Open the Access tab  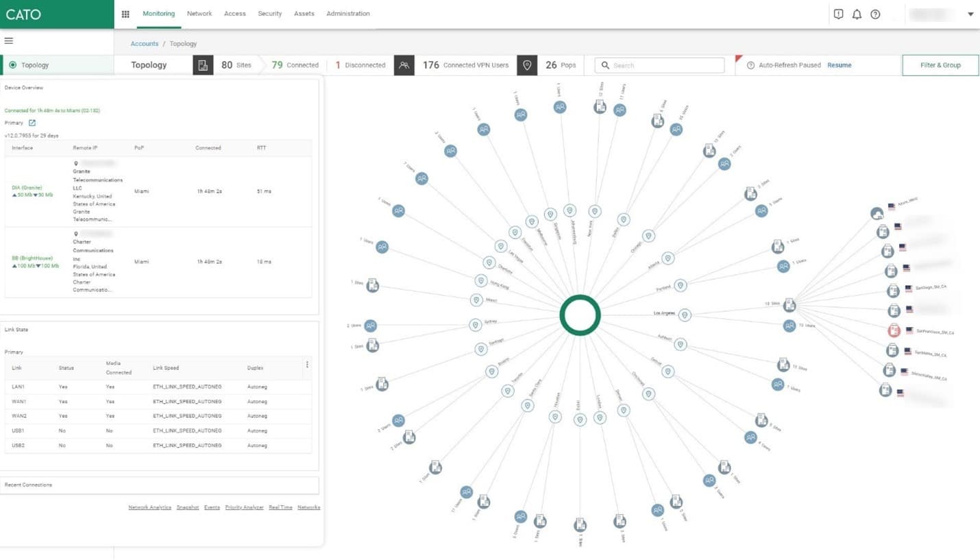click(235, 14)
